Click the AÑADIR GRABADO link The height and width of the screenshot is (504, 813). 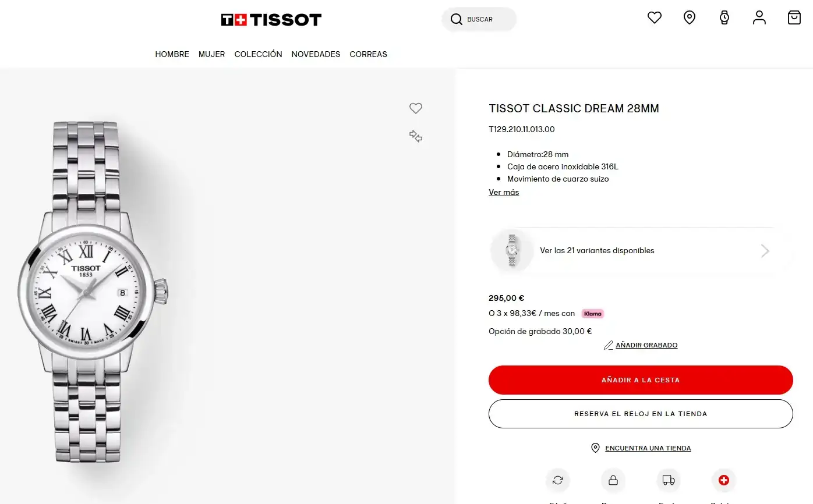[646, 345]
